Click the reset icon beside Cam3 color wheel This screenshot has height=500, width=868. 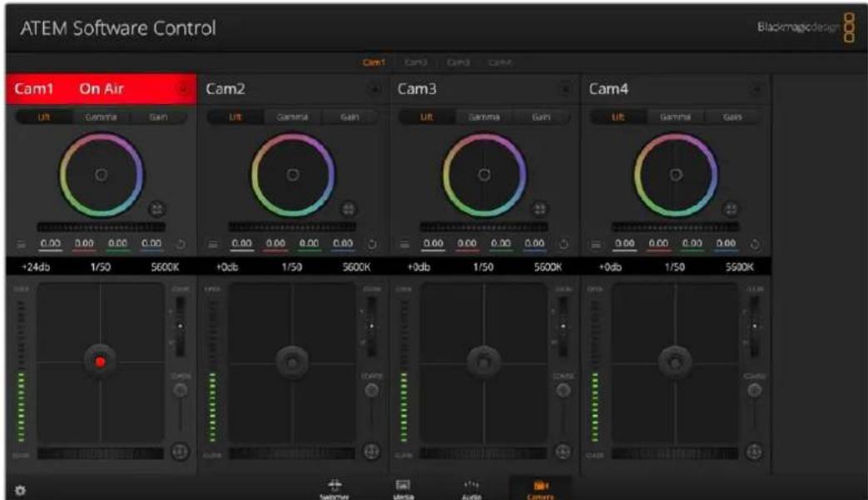(x=540, y=209)
